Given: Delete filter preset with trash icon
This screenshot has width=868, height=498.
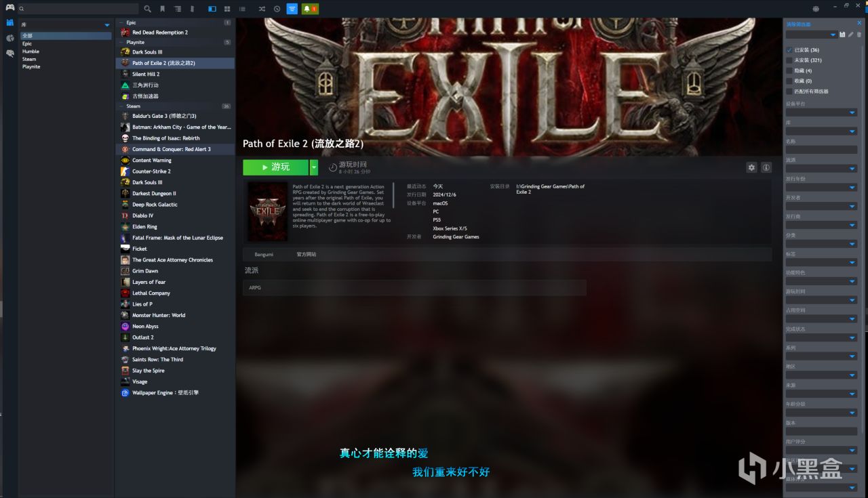Looking at the screenshot, I should [859, 34].
